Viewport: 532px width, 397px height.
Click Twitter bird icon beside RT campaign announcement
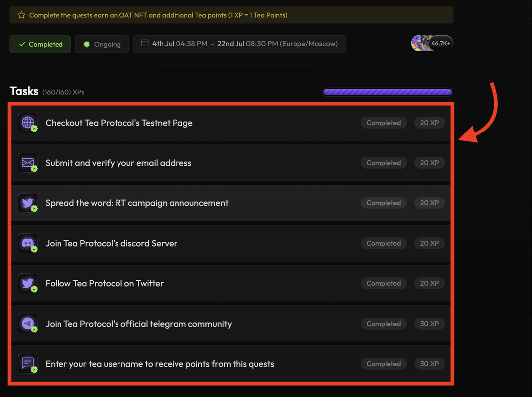[28, 203]
